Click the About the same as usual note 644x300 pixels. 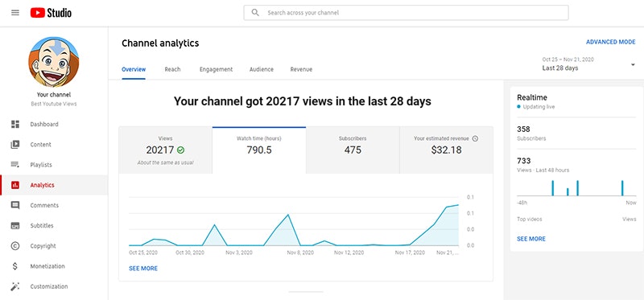[166, 162]
